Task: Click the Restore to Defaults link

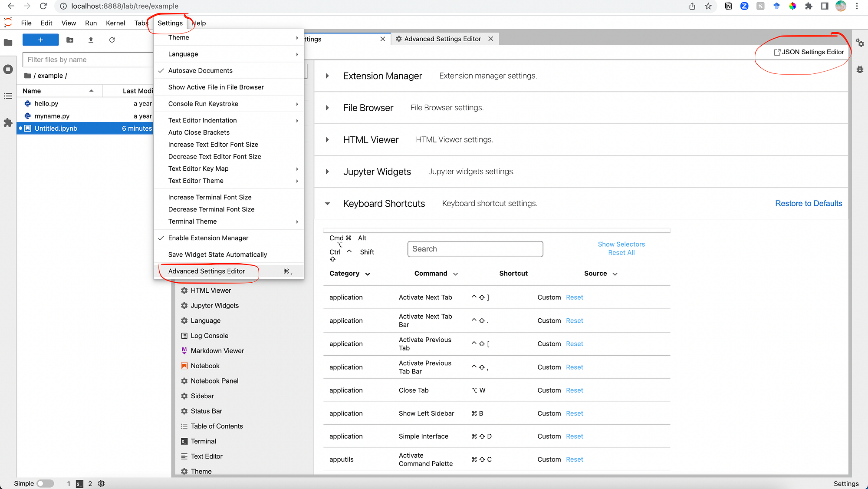Action: pos(808,204)
